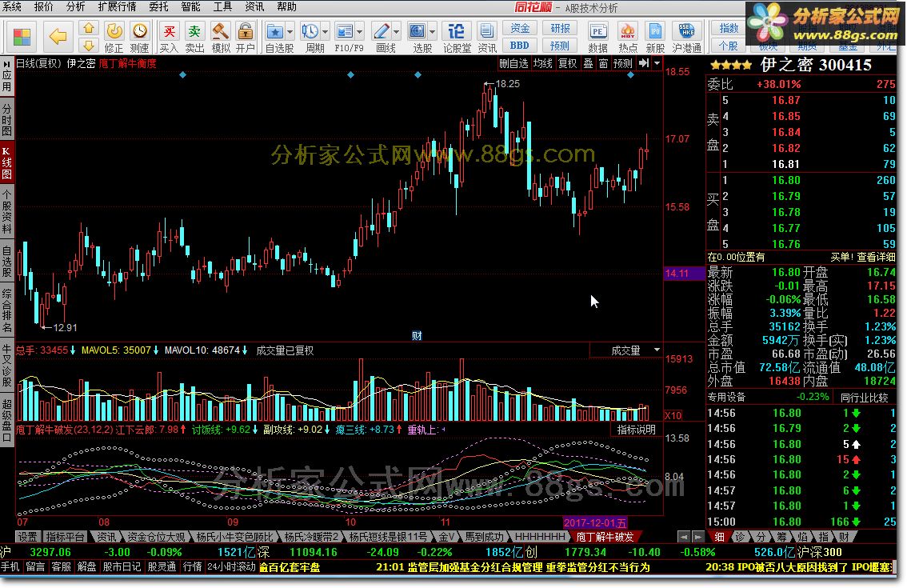This screenshot has width=907, height=588.
Task: Toggle 复权 price adjustment mode
Action: click(567, 64)
